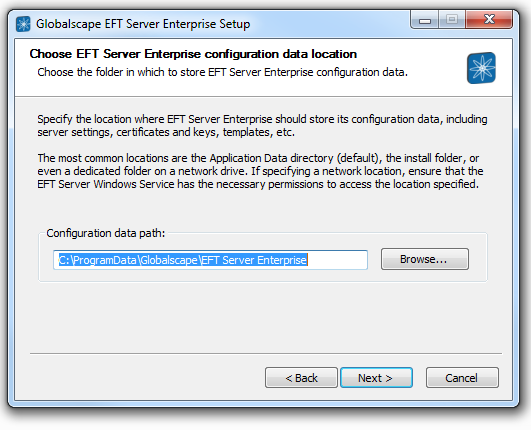Screen dimensions: 531x430
Task: Click the paragraph starting 'The most common locations'
Action: tap(260, 171)
